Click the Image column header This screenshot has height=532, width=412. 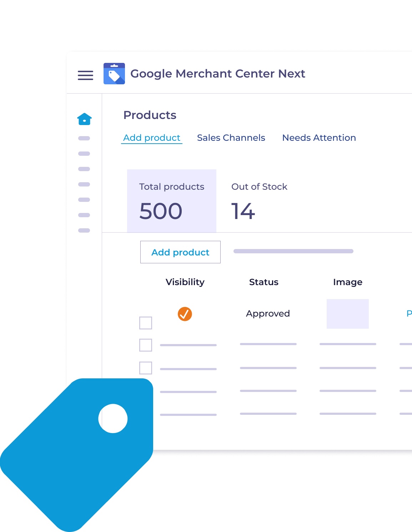tap(348, 282)
